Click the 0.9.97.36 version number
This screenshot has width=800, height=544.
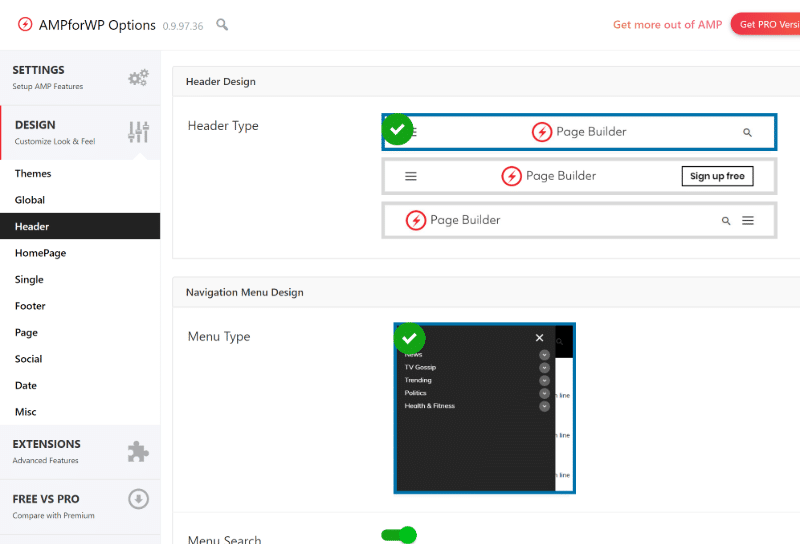point(183,26)
